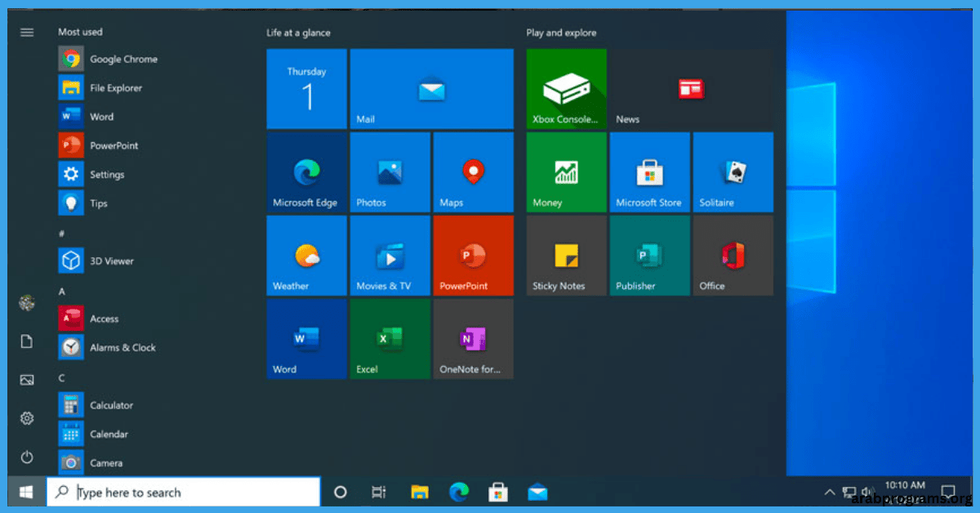Screen dimensions: 980x513
Task: Open the Photos tile
Action: click(x=390, y=172)
